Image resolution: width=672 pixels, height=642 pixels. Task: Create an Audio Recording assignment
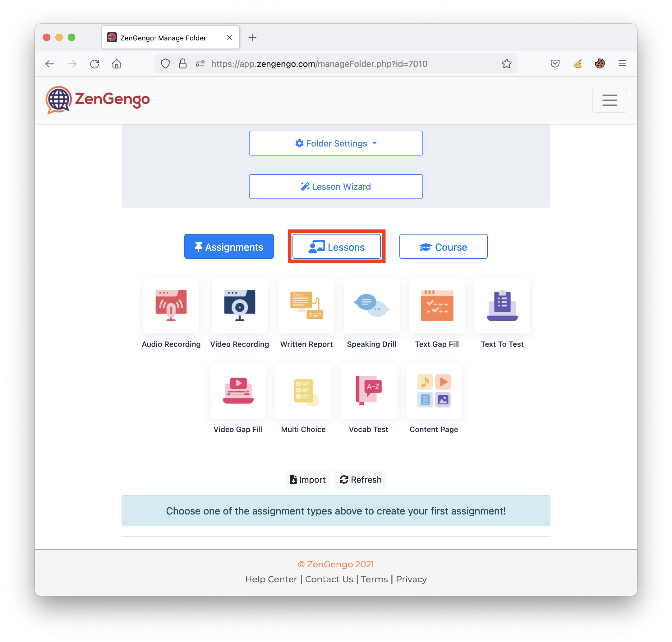pyautogui.click(x=171, y=305)
